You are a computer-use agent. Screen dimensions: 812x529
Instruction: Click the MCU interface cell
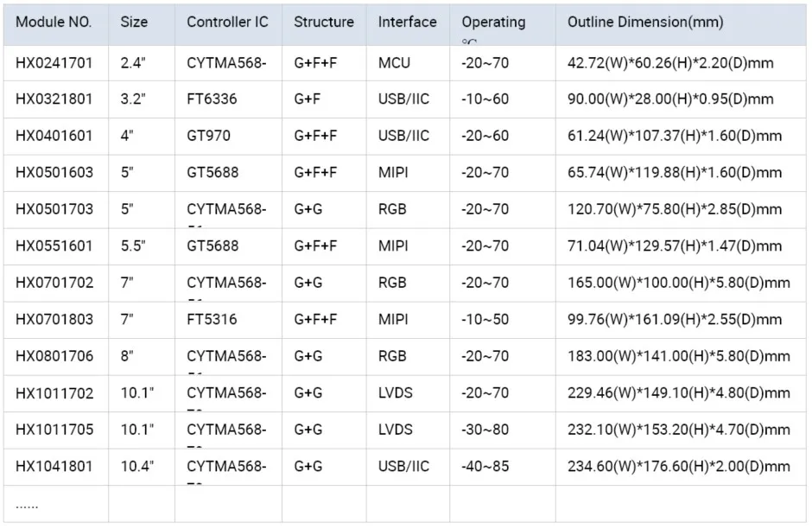point(394,62)
